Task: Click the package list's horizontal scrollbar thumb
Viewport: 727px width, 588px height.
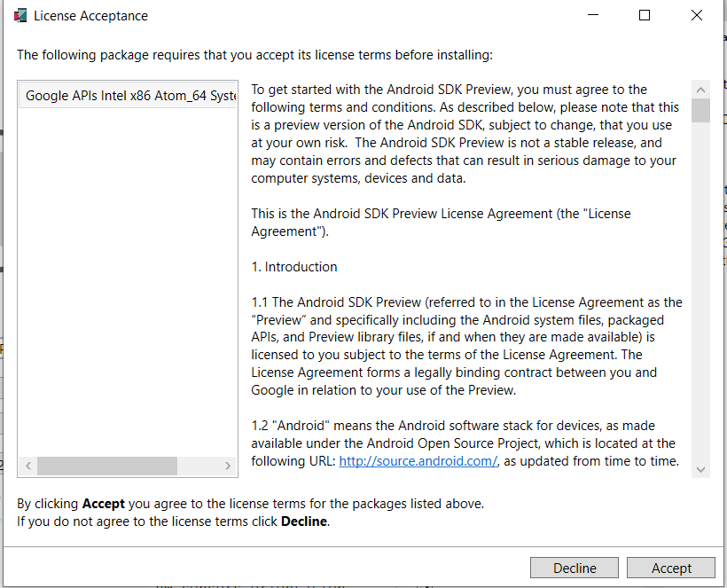Action: coord(106,466)
